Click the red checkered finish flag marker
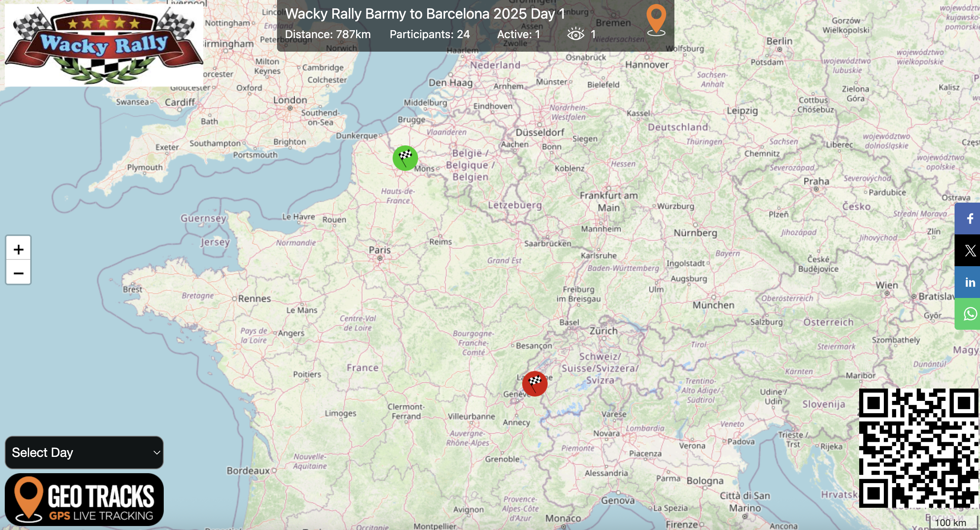The height and width of the screenshot is (530, 980). pos(535,383)
